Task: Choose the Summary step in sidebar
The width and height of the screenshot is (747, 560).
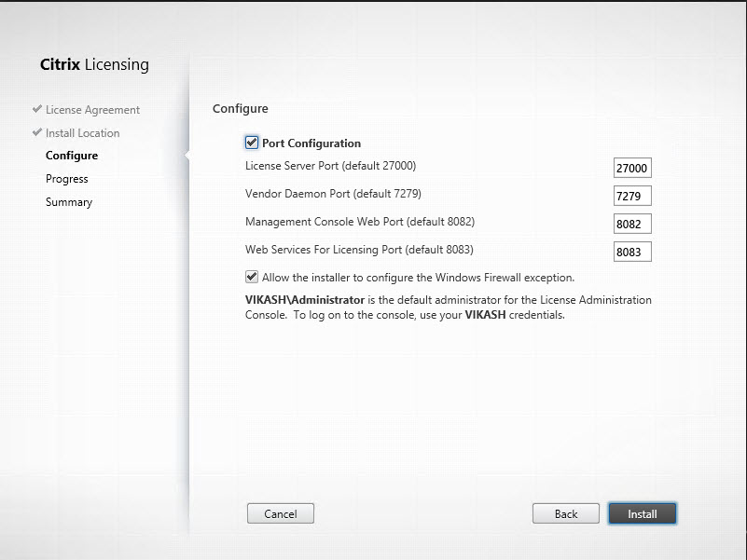Action: pyautogui.click(x=69, y=202)
